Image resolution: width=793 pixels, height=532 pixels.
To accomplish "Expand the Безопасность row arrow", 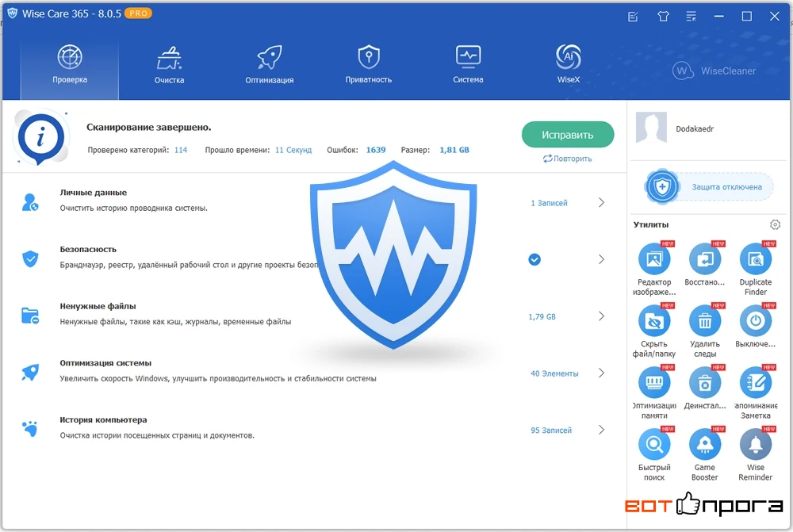I will point(601,259).
